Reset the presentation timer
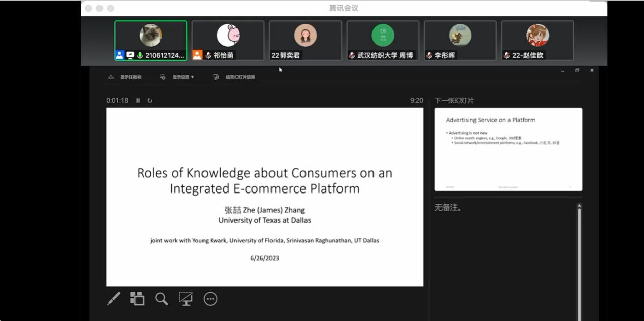 pos(150,101)
